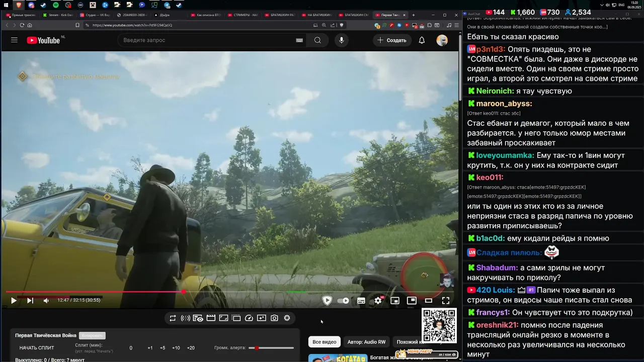Switch to 'Stream - Kick Dashboard' browser tab
The image size is (644, 362).
(58, 15)
